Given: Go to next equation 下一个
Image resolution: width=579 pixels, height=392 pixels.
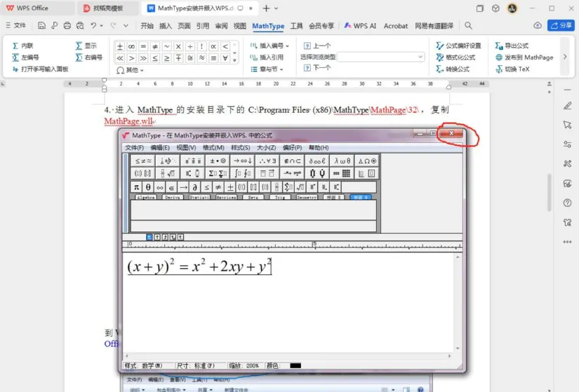Looking at the screenshot, I should [x=317, y=67].
